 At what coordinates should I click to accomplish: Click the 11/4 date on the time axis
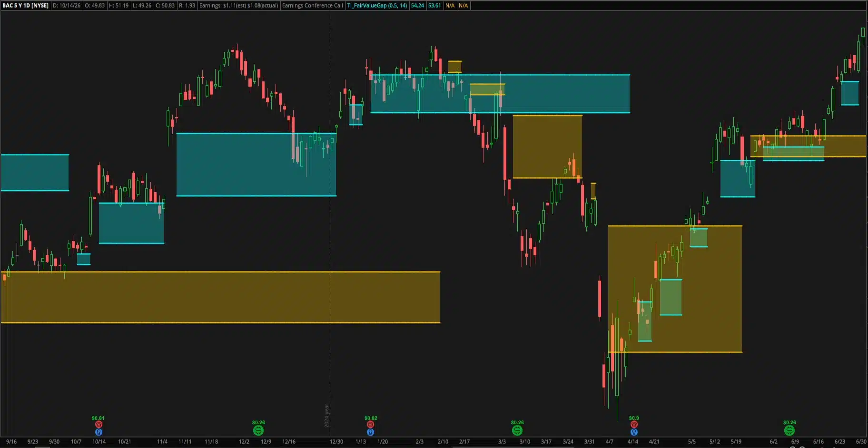[x=162, y=442]
